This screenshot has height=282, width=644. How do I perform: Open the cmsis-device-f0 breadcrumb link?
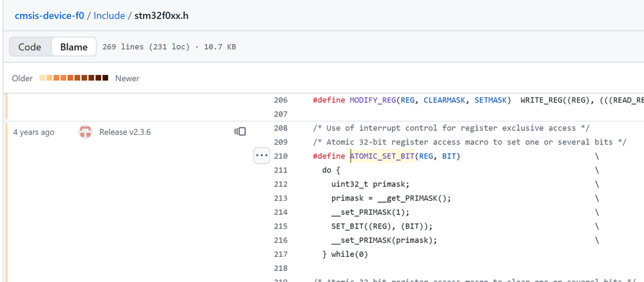point(50,15)
